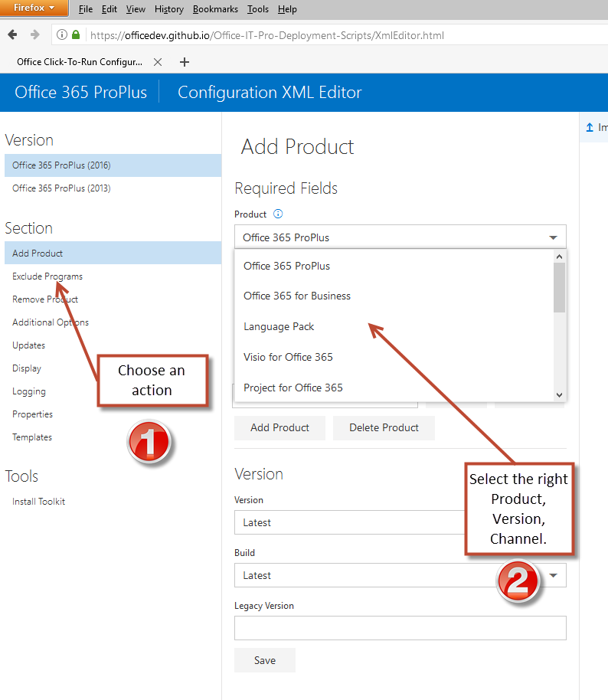Open the Help menu
The height and width of the screenshot is (700, 608).
coord(287,9)
